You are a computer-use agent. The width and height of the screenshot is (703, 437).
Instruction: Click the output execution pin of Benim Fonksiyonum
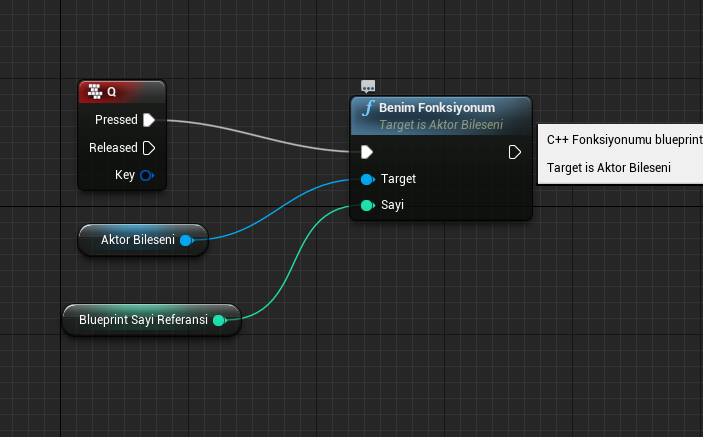coord(514,152)
